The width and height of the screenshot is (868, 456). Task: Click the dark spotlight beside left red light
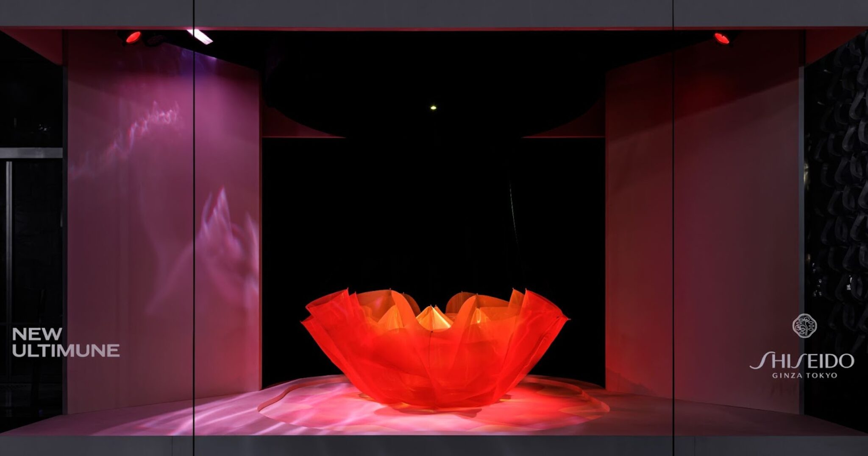(156, 39)
